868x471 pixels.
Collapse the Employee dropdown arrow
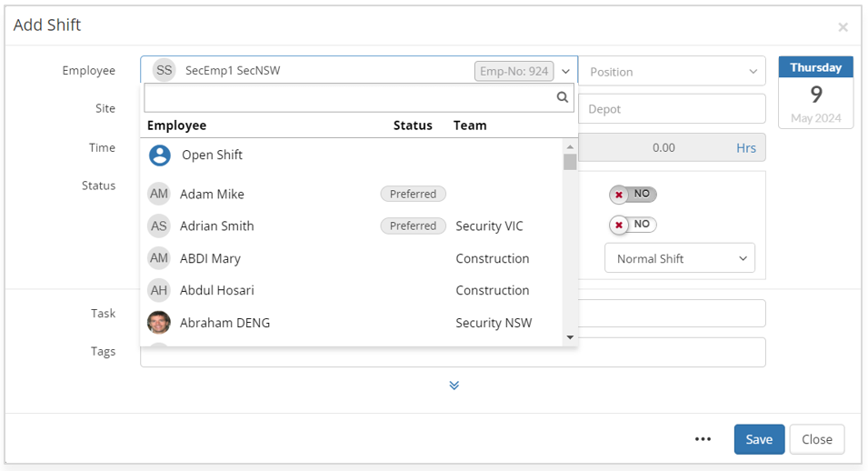[x=565, y=72]
